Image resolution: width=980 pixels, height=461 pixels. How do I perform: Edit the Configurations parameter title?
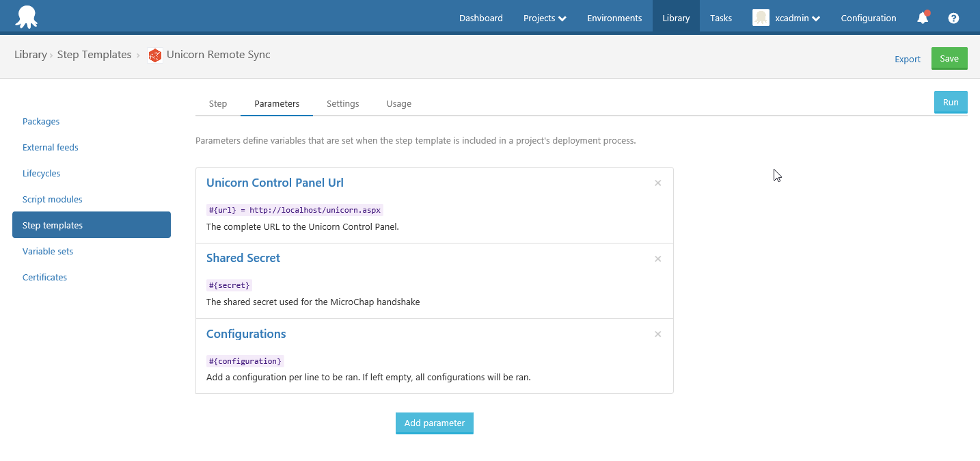[246, 334]
